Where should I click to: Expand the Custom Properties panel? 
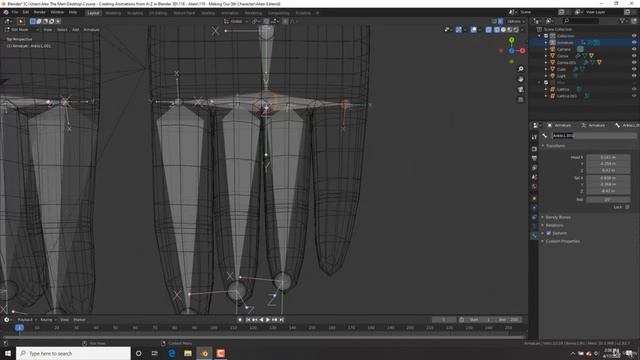(x=562, y=241)
